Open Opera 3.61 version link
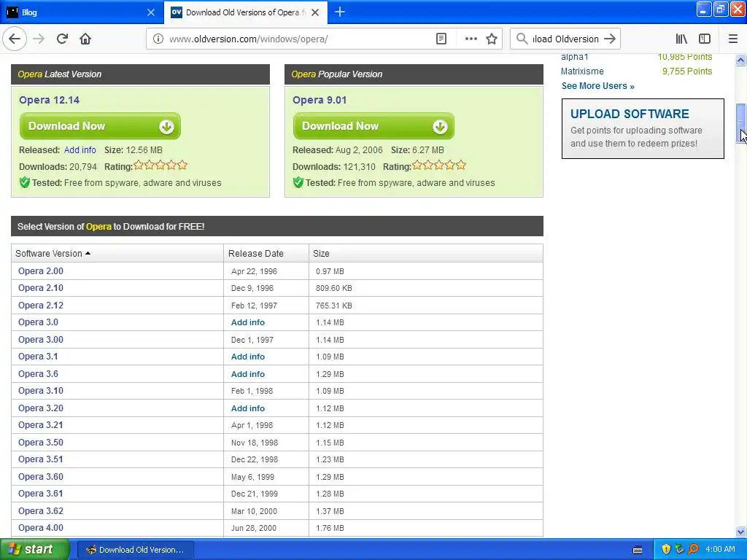Viewport: 747px width, 560px height. coord(41,494)
